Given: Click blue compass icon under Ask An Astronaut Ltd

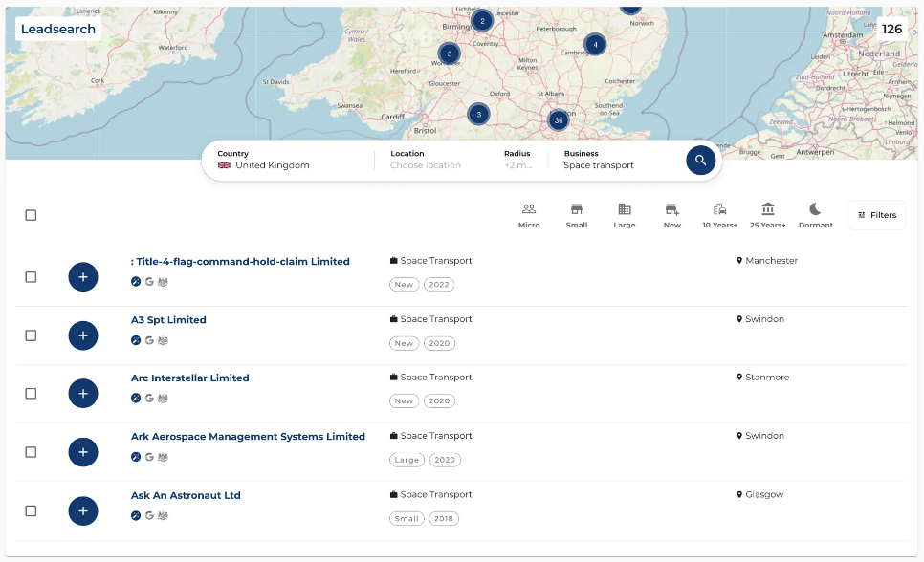Looking at the screenshot, I should pos(136,515).
